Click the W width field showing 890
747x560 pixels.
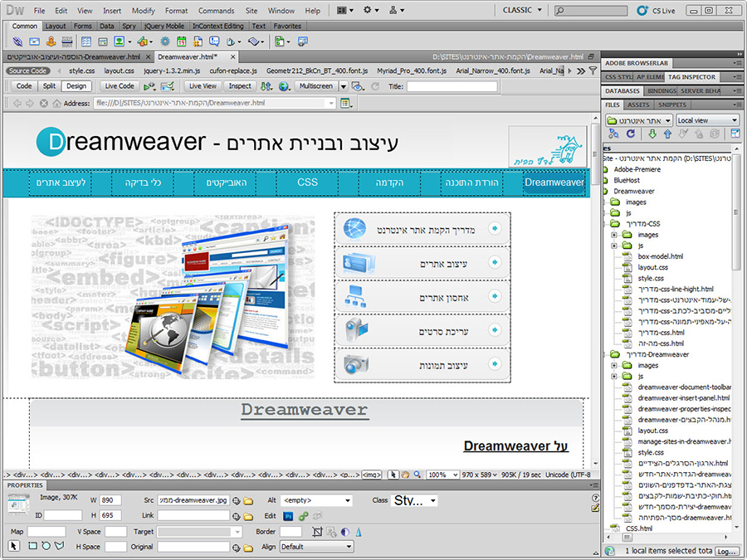(110, 500)
